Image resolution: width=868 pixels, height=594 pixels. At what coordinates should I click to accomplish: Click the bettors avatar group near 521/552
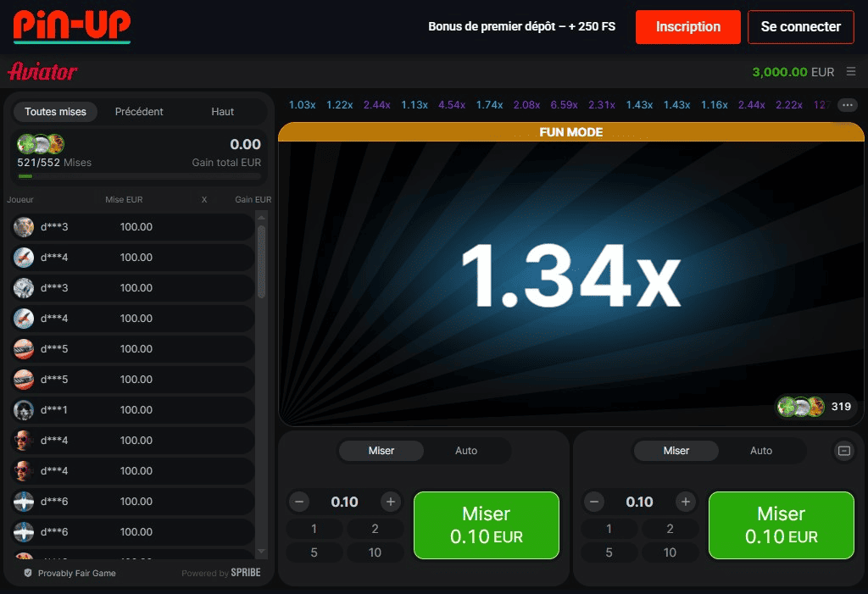pyautogui.click(x=41, y=144)
